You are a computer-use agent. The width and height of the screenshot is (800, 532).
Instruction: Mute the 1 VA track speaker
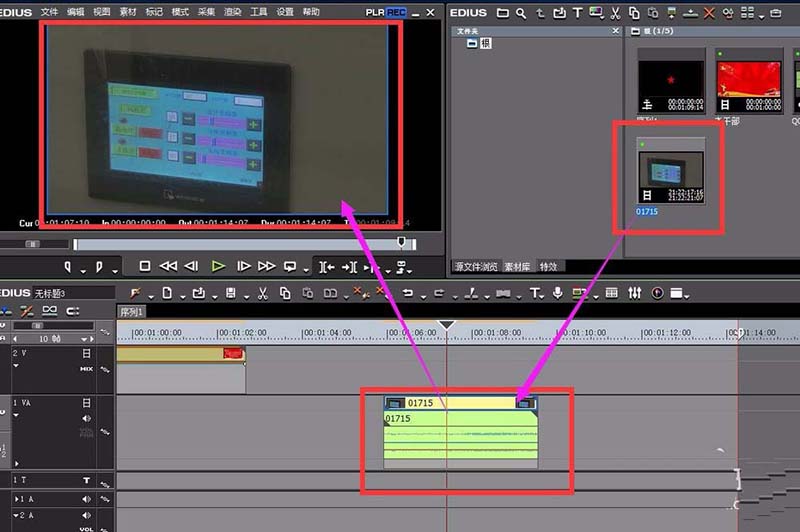pos(86,418)
